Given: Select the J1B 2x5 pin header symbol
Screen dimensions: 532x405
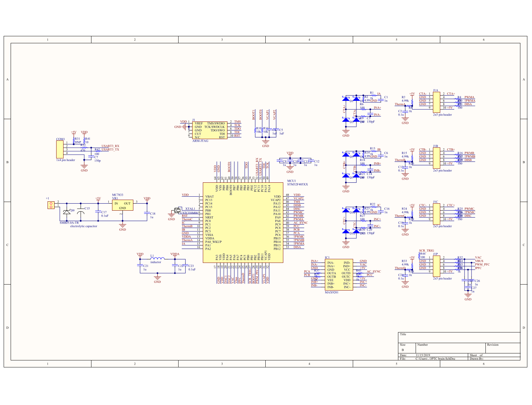Looking at the screenshot, I should (436, 158).
